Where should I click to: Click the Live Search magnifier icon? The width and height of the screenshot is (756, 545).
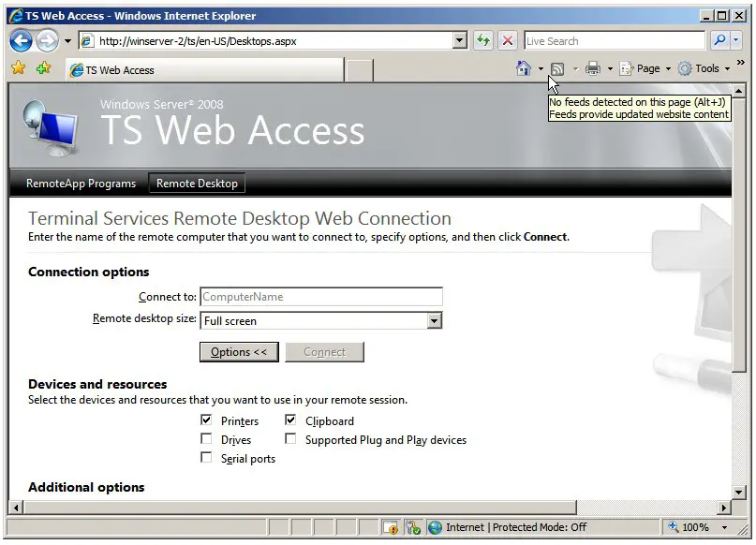(719, 40)
